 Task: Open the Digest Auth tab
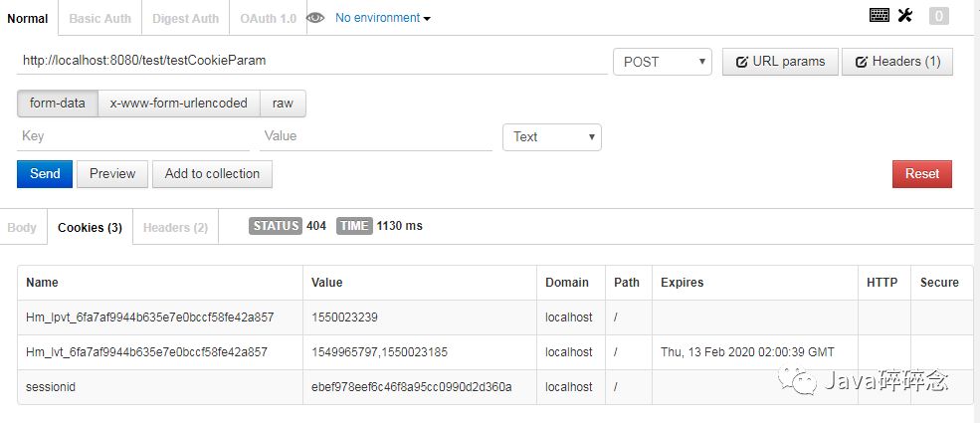tap(186, 18)
